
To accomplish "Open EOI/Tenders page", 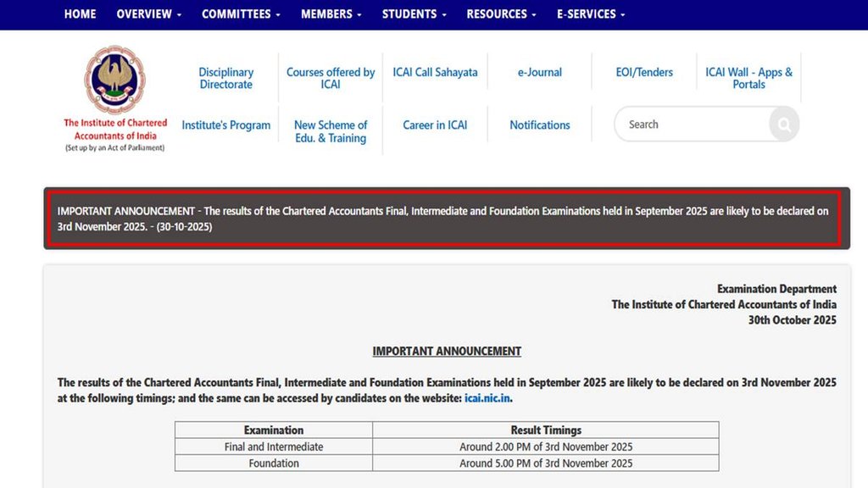I will click(643, 72).
